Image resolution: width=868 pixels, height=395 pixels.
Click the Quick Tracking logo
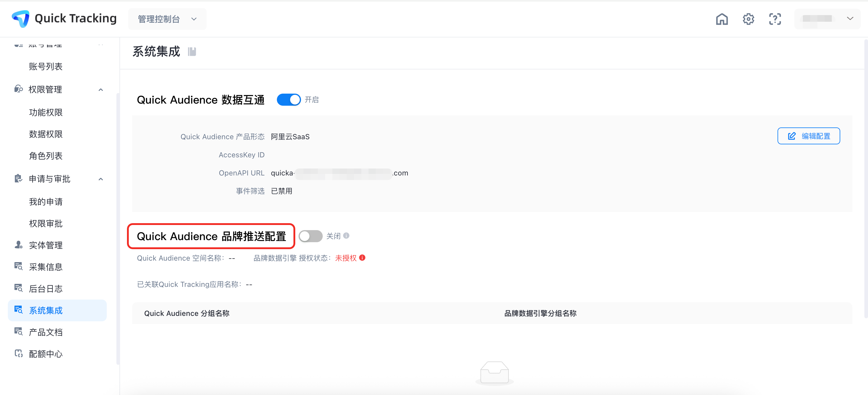tap(21, 18)
